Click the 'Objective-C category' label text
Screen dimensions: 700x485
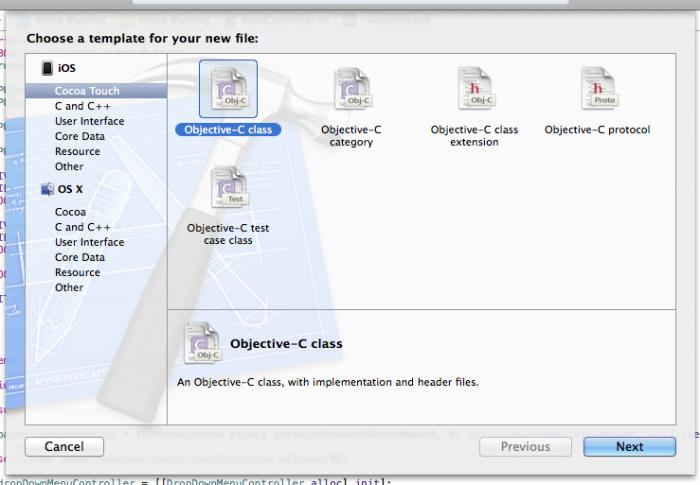point(351,136)
